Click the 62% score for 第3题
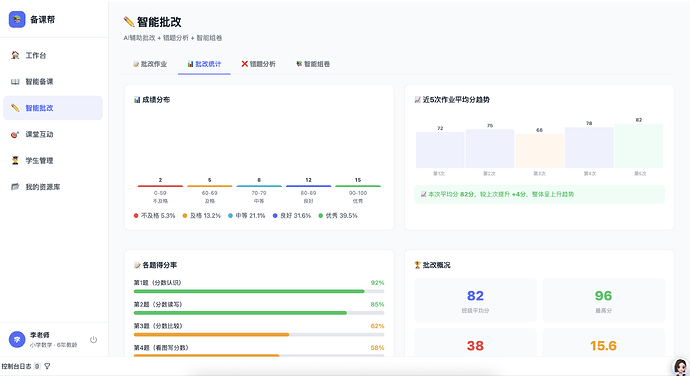Viewport: 690px width, 376px height. [x=378, y=326]
